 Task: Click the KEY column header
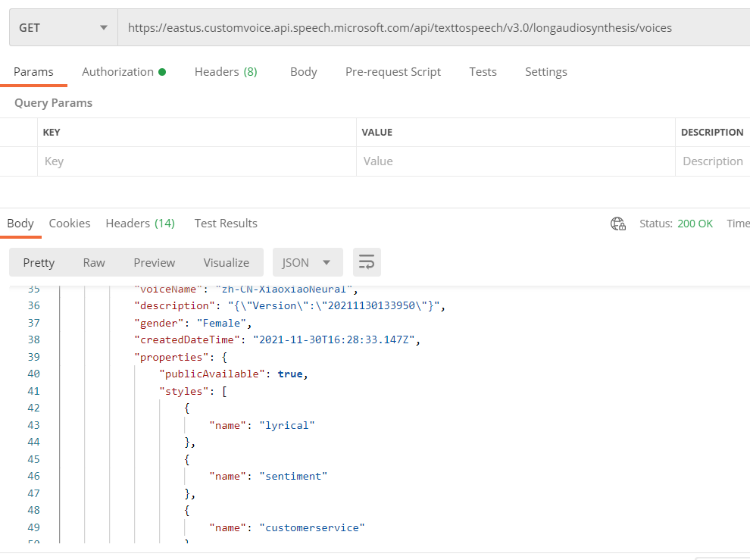click(x=52, y=132)
